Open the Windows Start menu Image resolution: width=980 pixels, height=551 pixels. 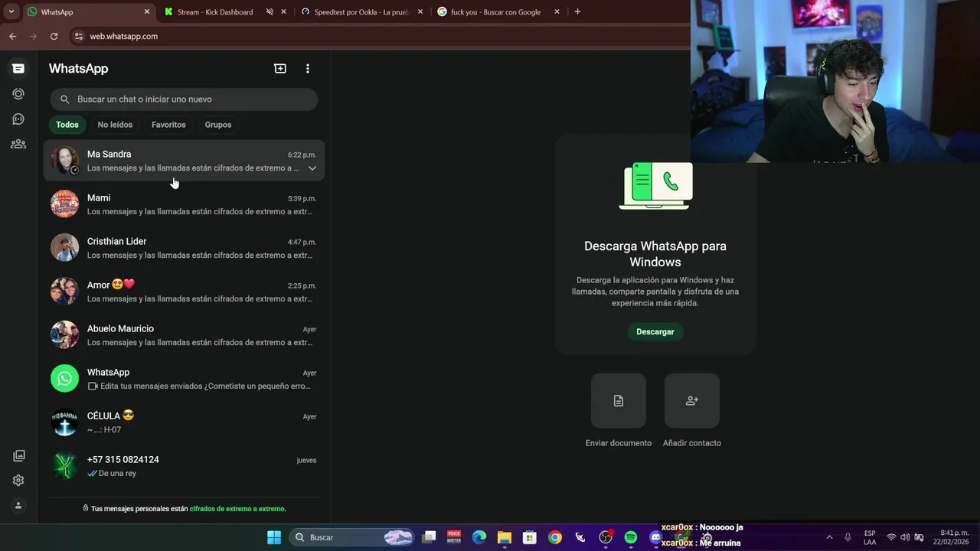point(274,537)
